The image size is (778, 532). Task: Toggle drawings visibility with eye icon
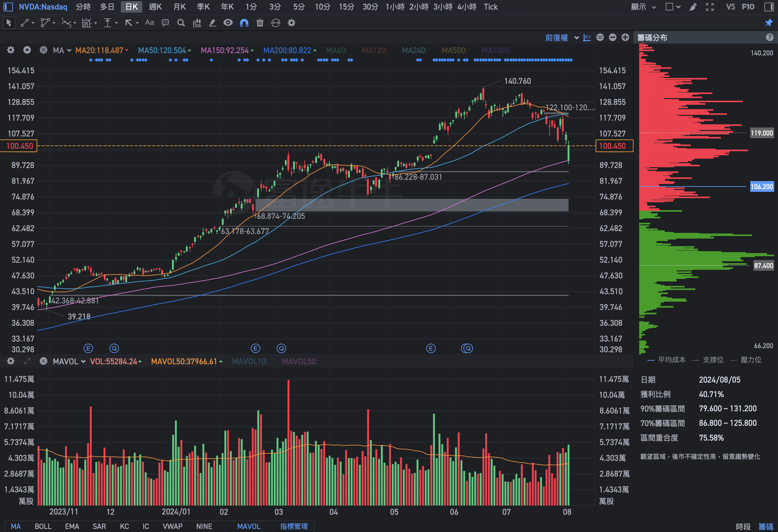228,23
